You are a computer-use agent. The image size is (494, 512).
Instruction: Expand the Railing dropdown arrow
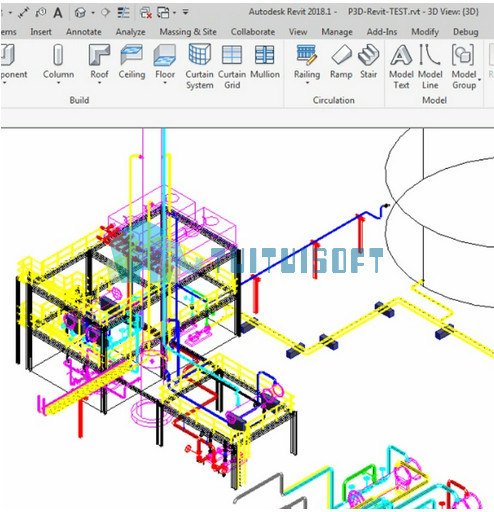click(307, 83)
